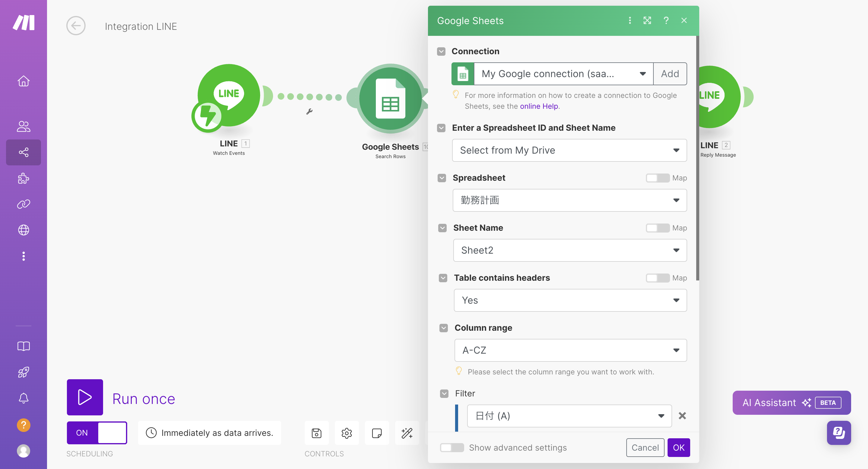The height and width of the screenshot is (469, 868).
Task: Enable Show advanced settings toggle
Action: 451,447
